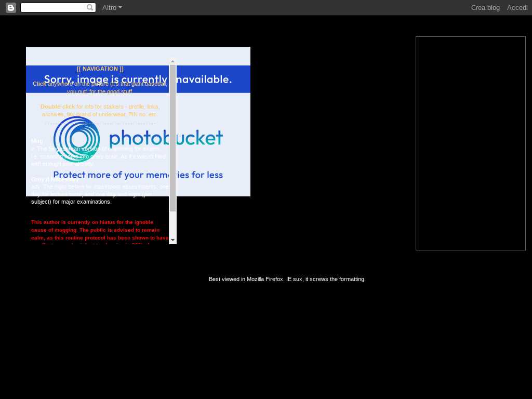Click the bold 'Click' instruction word
This screenshot has width=532, height=399.
coord(39,84)
